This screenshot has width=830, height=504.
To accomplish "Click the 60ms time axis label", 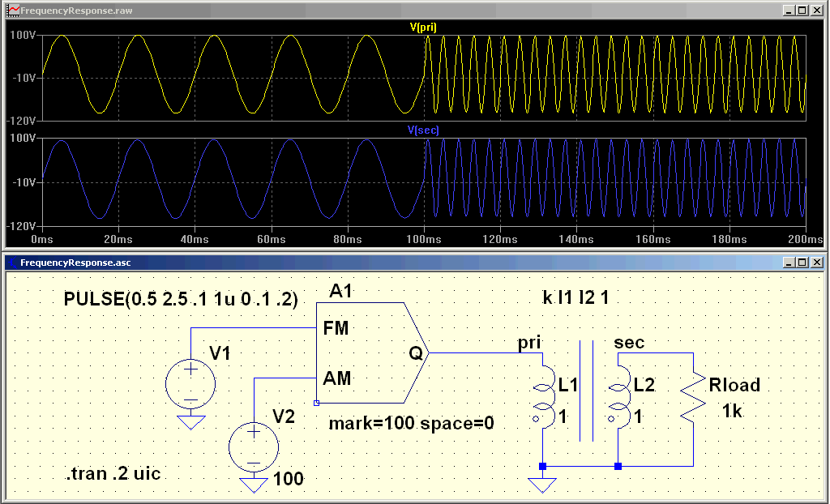I will [x=271, y=241].
